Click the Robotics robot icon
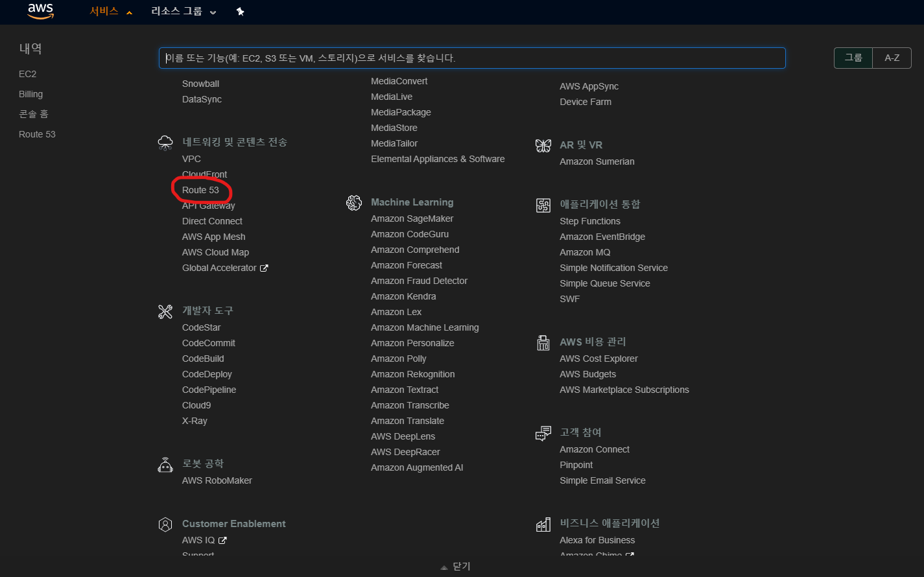 tap(165, 464)
